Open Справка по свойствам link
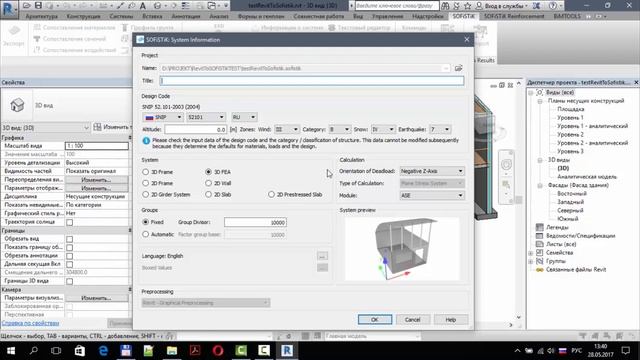 pyautogui.click(x=31, y=323)
